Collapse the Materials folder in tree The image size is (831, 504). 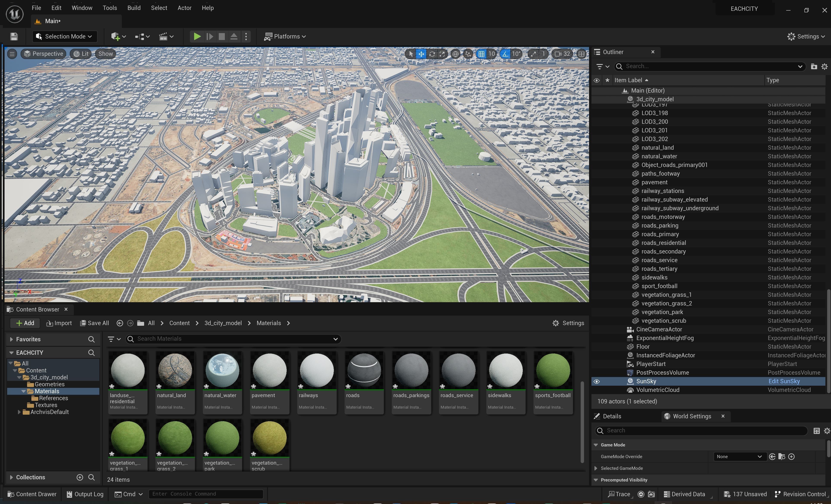23,391
